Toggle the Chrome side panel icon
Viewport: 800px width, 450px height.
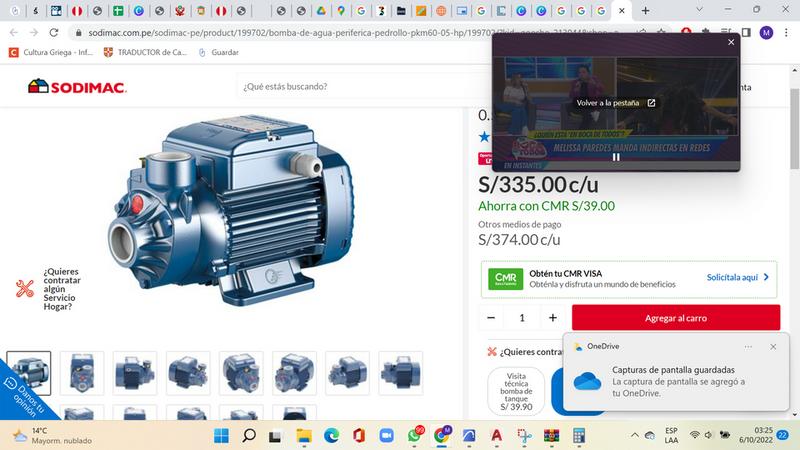pos(746,33)
